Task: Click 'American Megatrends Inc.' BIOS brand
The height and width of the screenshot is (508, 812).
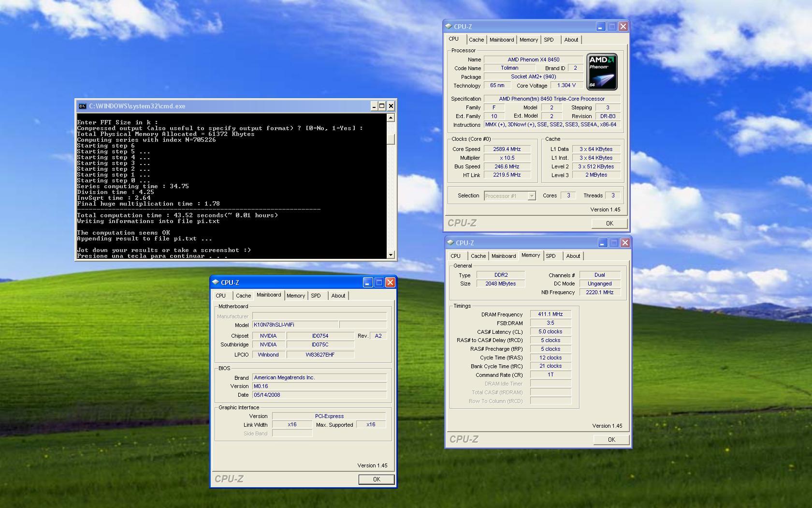Action: pos(319,377)
